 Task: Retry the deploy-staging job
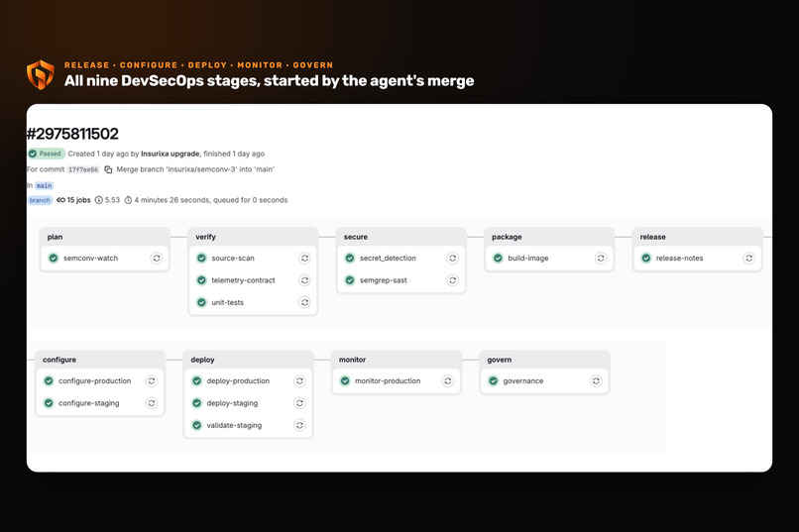[x=299, y=403]
